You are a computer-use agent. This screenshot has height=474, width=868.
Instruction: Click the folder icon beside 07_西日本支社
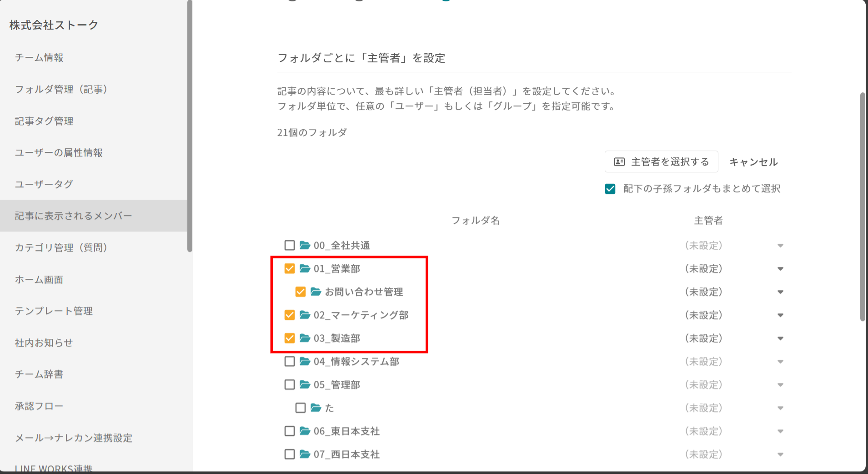[x=305, y=454]
